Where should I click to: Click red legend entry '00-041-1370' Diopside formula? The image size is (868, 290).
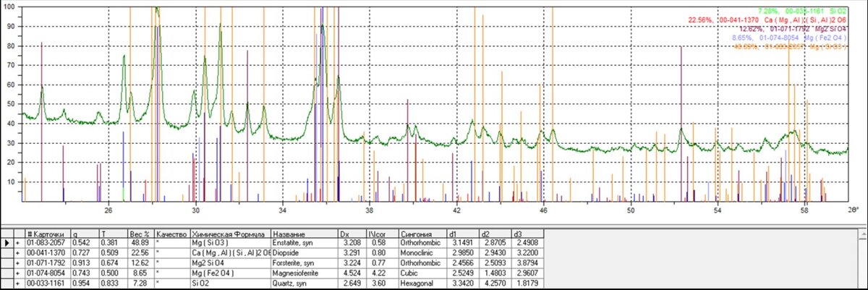coord(768,20)
